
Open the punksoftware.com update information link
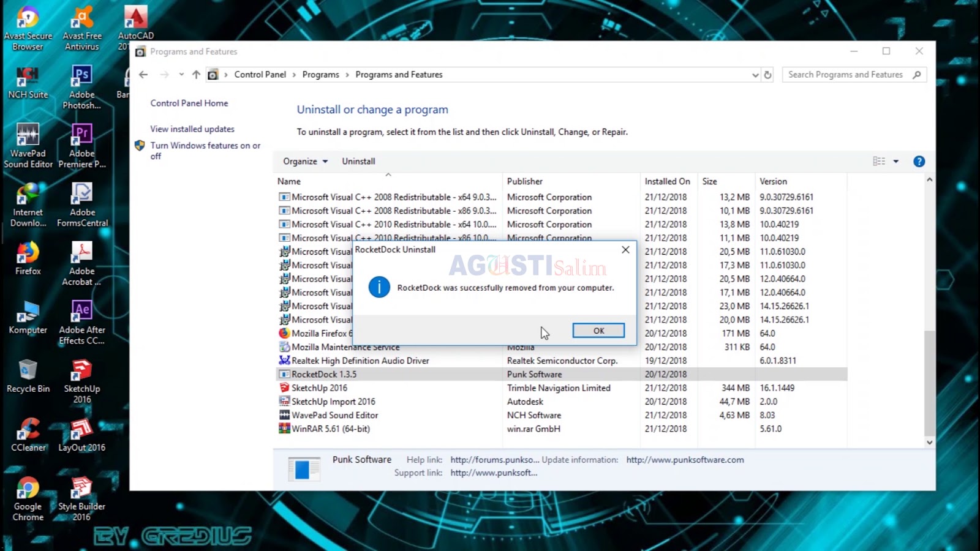[x=685, y=460]
